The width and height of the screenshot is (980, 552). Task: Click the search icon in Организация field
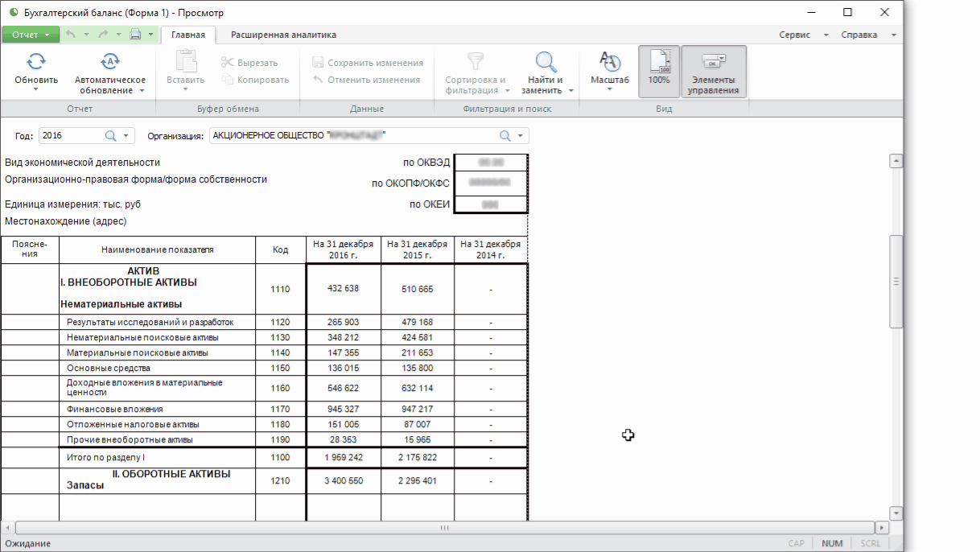point(505,136)
